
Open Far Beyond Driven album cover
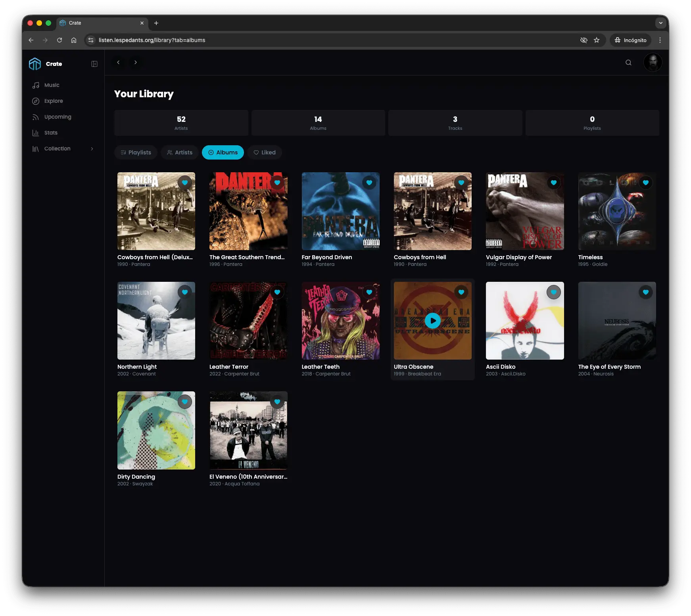pos(341,211)
